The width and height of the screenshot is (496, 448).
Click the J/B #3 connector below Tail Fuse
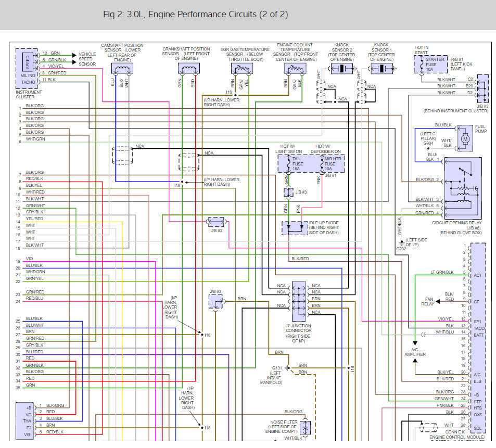click(288, 192)
